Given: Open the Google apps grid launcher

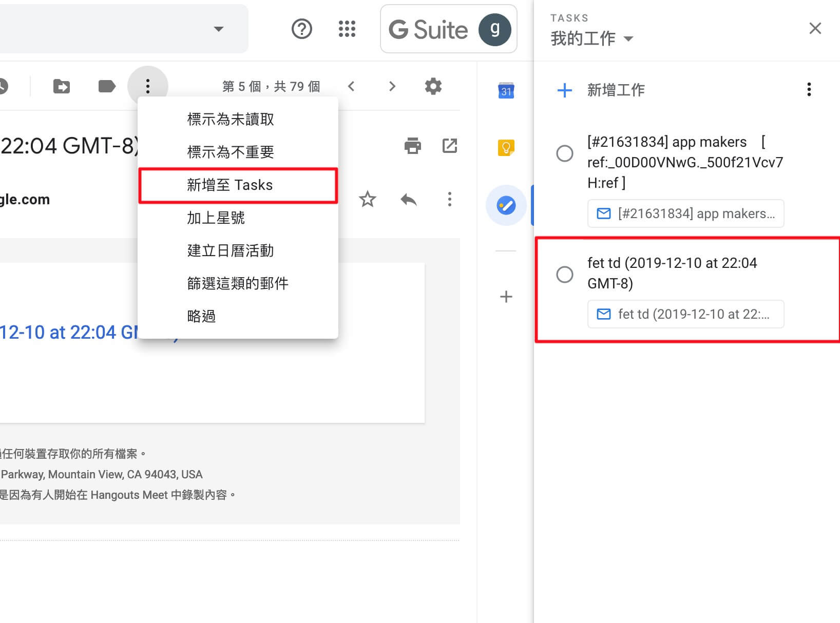Looking at the screenshot, I should 347,29.
